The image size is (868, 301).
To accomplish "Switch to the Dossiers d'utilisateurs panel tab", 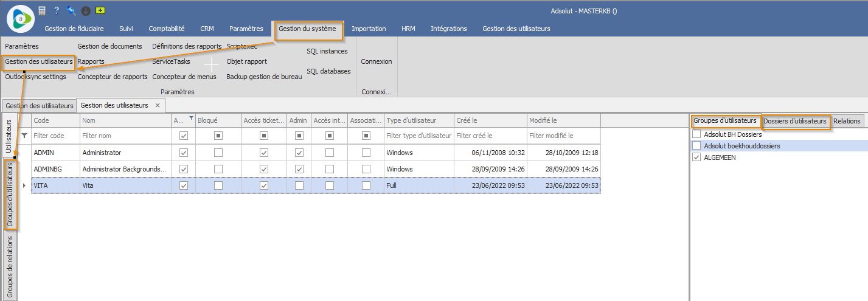I will pyautogui.click(x=795, y=121).
